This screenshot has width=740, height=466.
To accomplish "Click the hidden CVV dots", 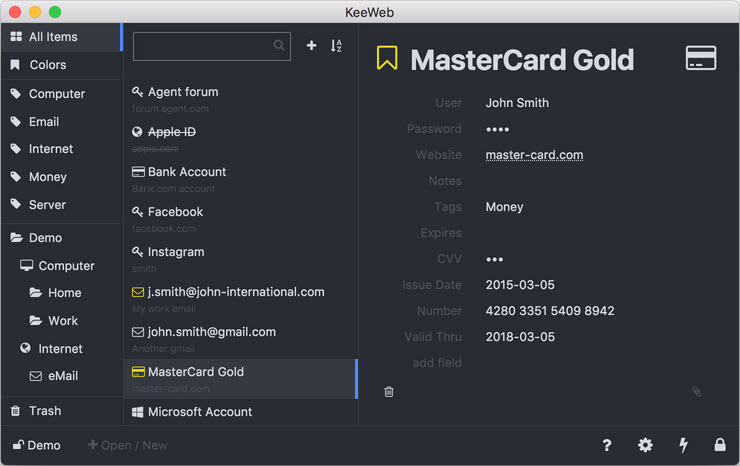I will (x=494, y=259).
